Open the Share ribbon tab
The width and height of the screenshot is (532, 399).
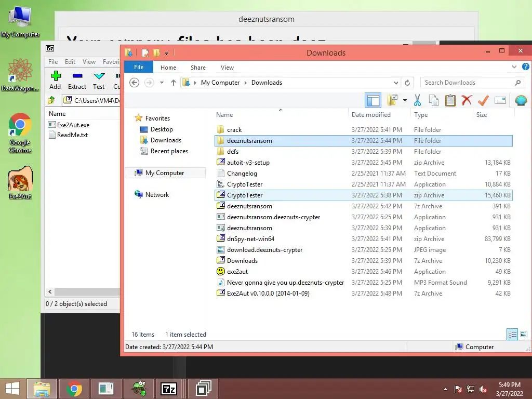click(198, 68)
